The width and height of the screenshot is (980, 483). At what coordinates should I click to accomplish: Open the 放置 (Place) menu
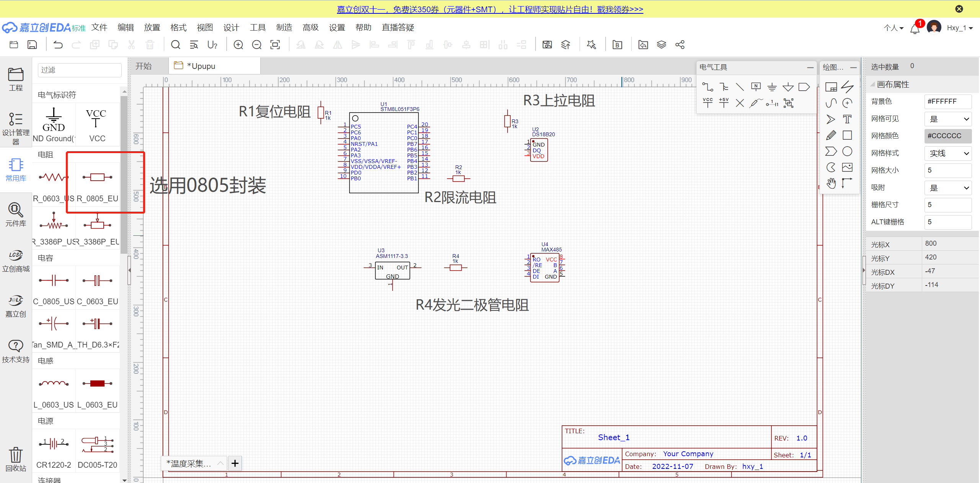click(152, 28)
